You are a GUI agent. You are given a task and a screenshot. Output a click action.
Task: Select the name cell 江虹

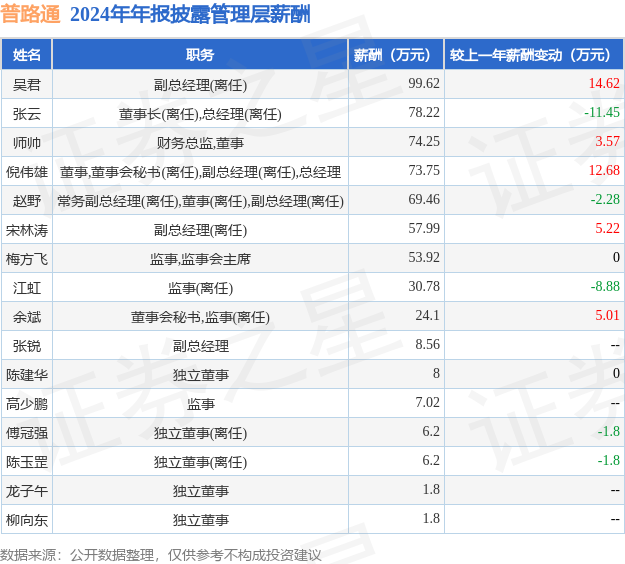click(27, 288)
